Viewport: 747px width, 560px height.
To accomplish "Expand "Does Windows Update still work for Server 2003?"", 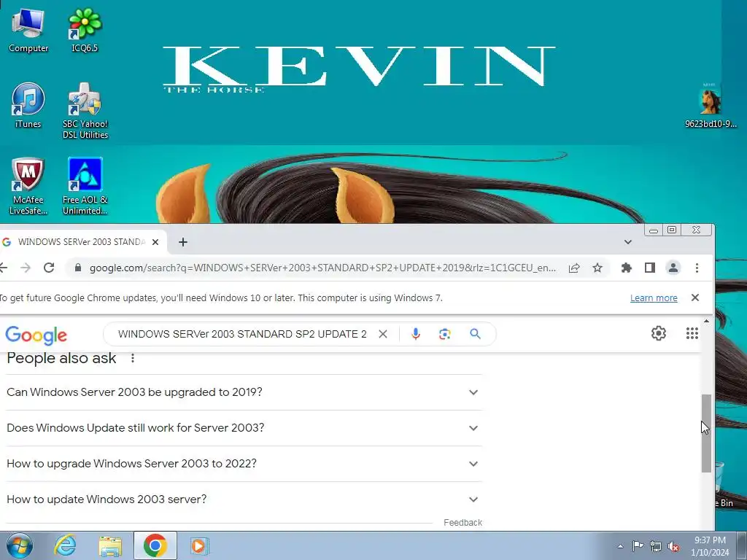I will click(244, 428).
